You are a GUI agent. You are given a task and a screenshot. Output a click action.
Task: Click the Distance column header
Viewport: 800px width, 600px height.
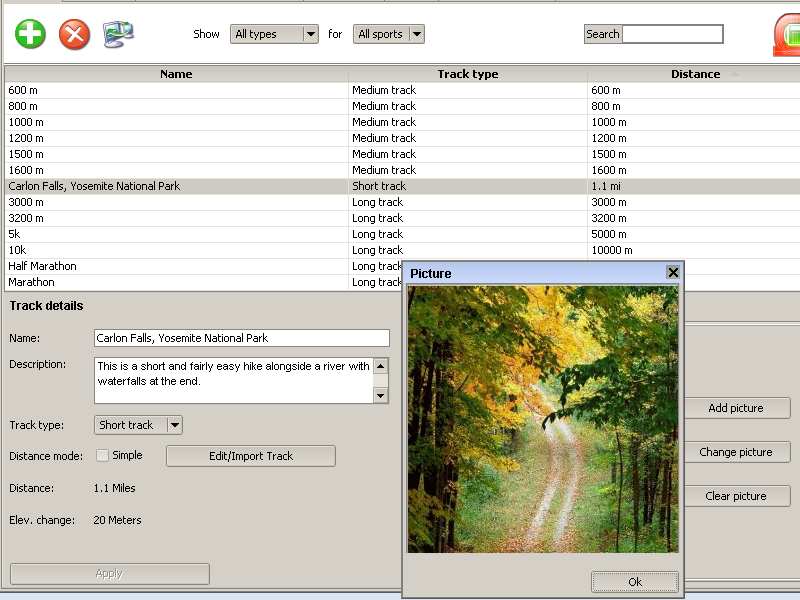pos(695,74)
